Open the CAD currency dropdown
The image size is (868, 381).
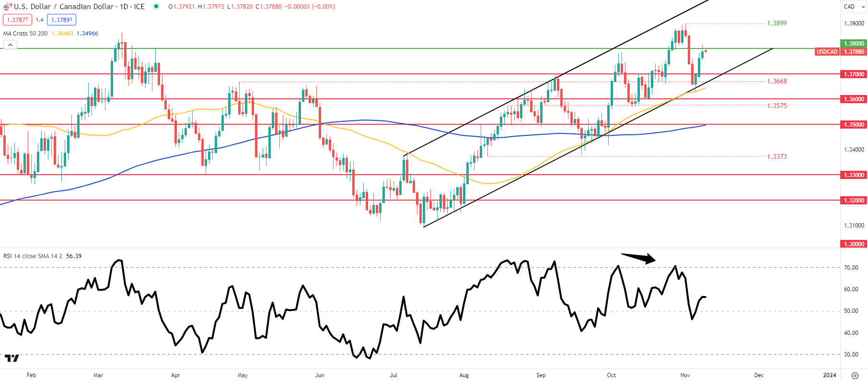pyautogui.click(x=854, y=6)
